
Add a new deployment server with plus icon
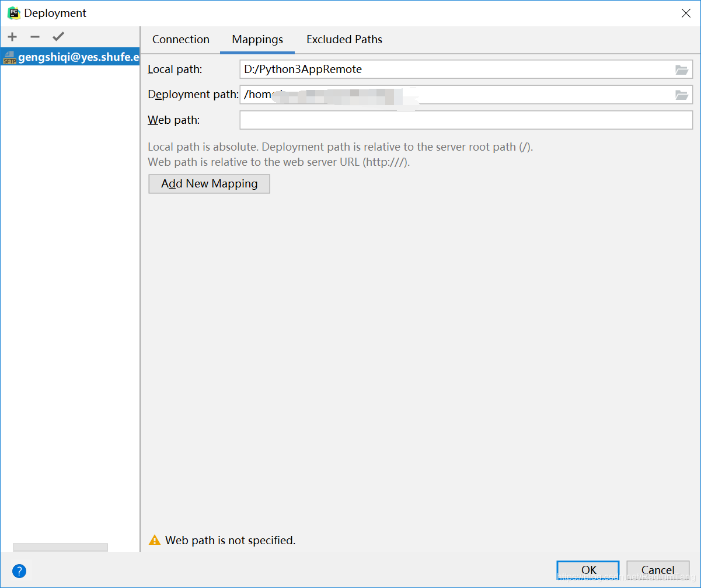[12, 37]
